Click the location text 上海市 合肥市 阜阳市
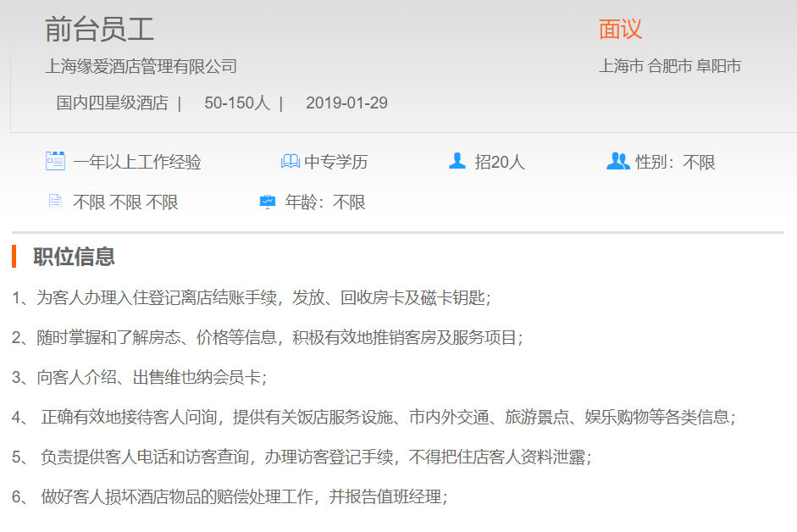Image resolution: width=797 pixels, height=532 pixels. click(x=670, y=66)
